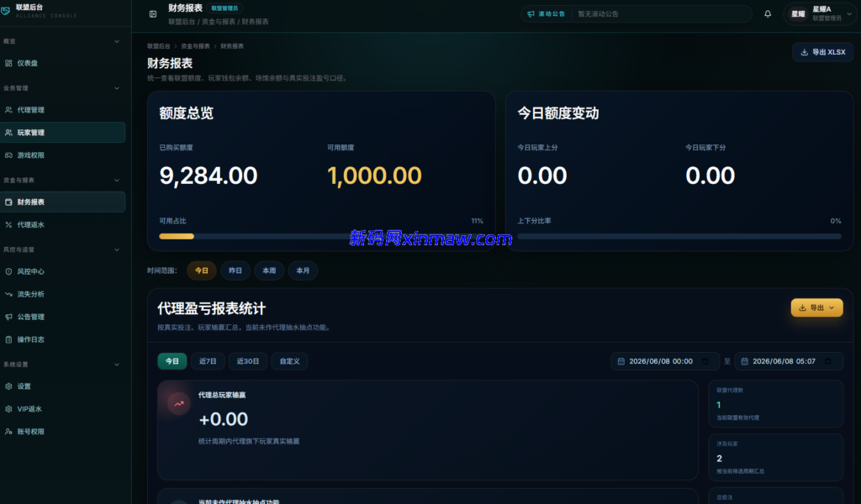Click the 可用额度 value 1,000.00
The image size is (861, 504).
374,176
